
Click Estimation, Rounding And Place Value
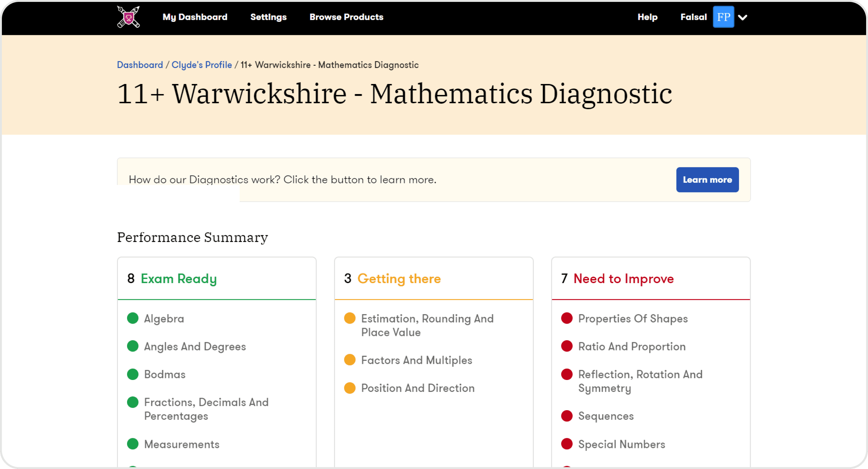(427, 326)
